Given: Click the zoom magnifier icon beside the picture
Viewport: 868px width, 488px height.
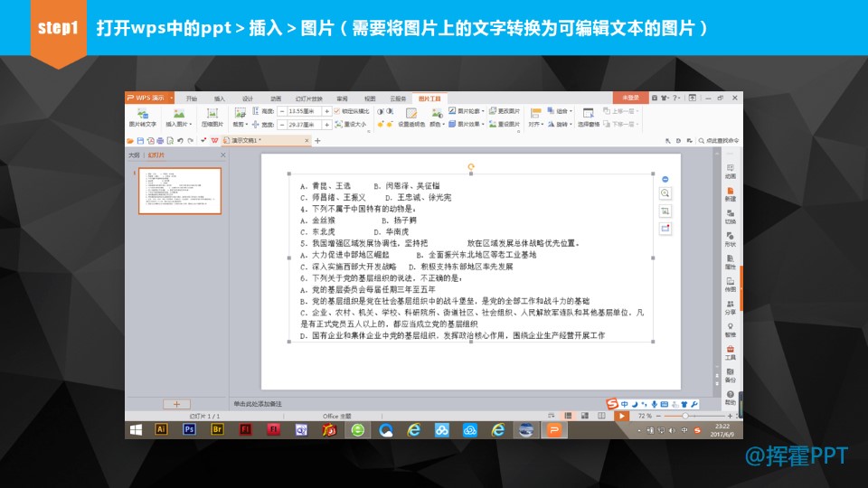Looking at the screenshot, I should [665, 193].
